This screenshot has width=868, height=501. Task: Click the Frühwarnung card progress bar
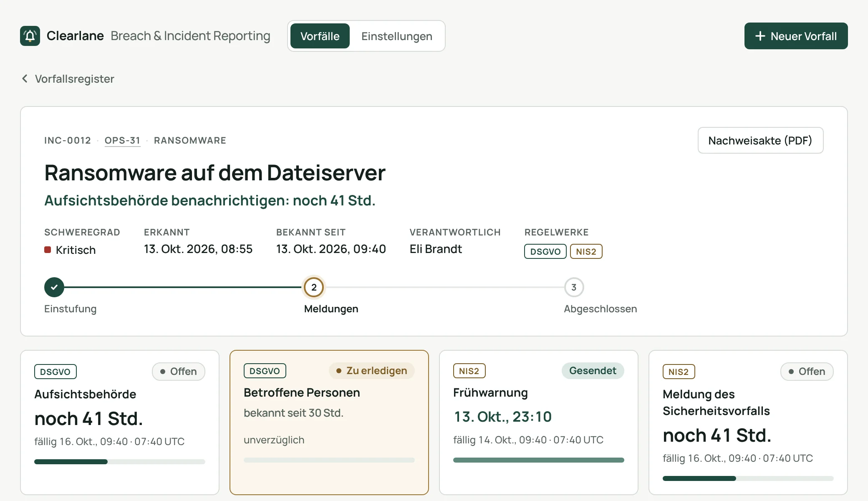pyautogui.click(x=538, y=460)
